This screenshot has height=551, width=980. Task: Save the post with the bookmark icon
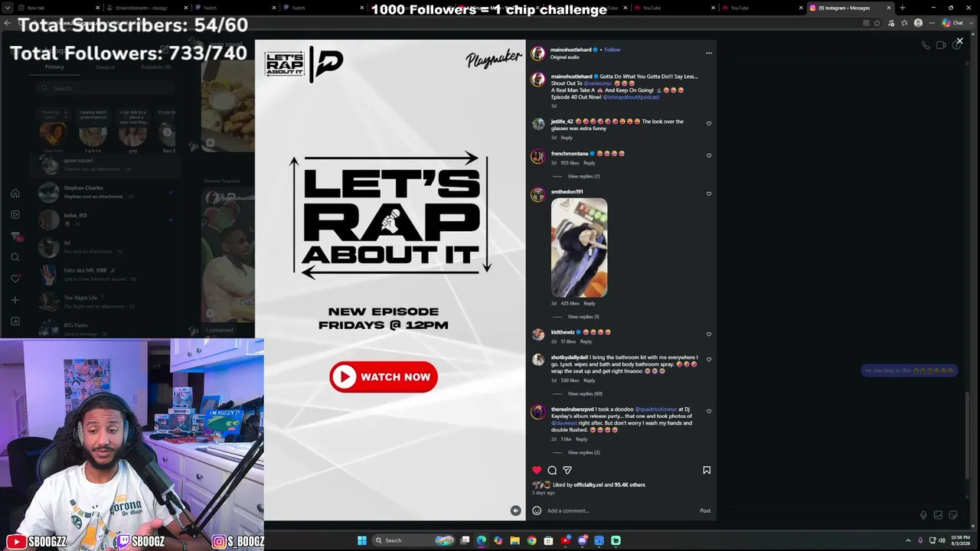pos(707,470)
